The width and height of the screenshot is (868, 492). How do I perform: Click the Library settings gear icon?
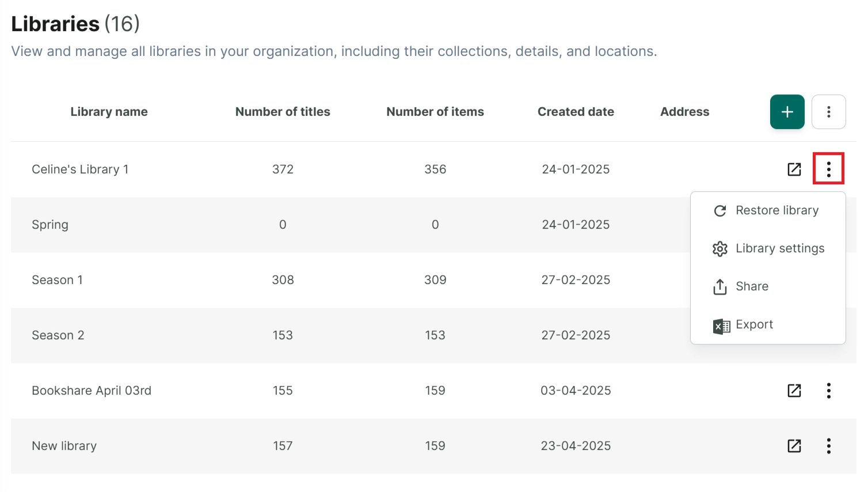coord(720,249)
